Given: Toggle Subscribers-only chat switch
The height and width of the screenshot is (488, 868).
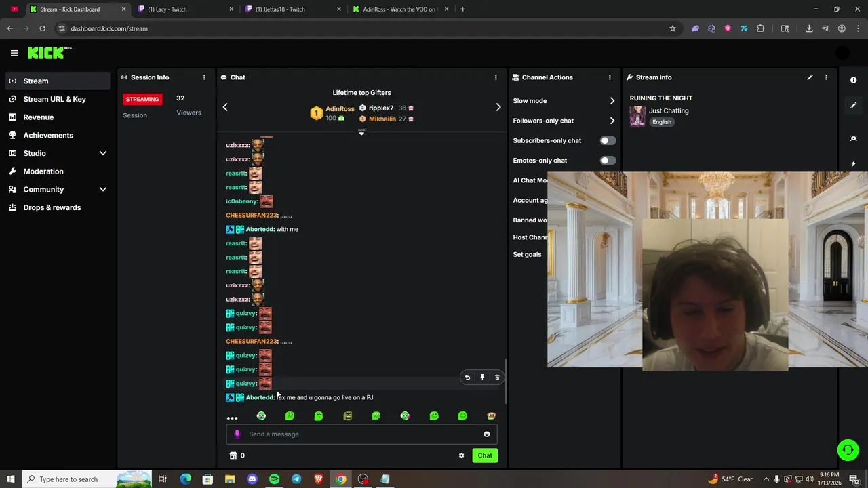Looking at the screenshot, I should coord(608,140).
